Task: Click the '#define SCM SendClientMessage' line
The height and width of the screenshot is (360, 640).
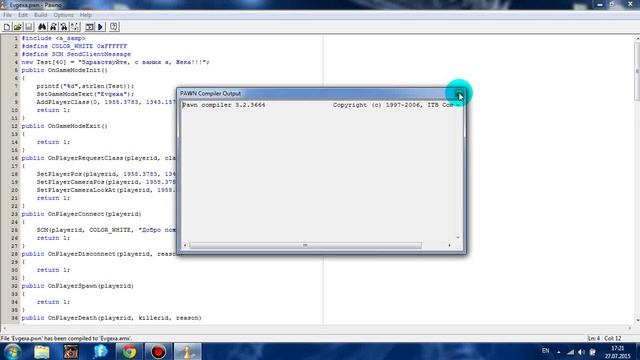Action: point(76,54)
